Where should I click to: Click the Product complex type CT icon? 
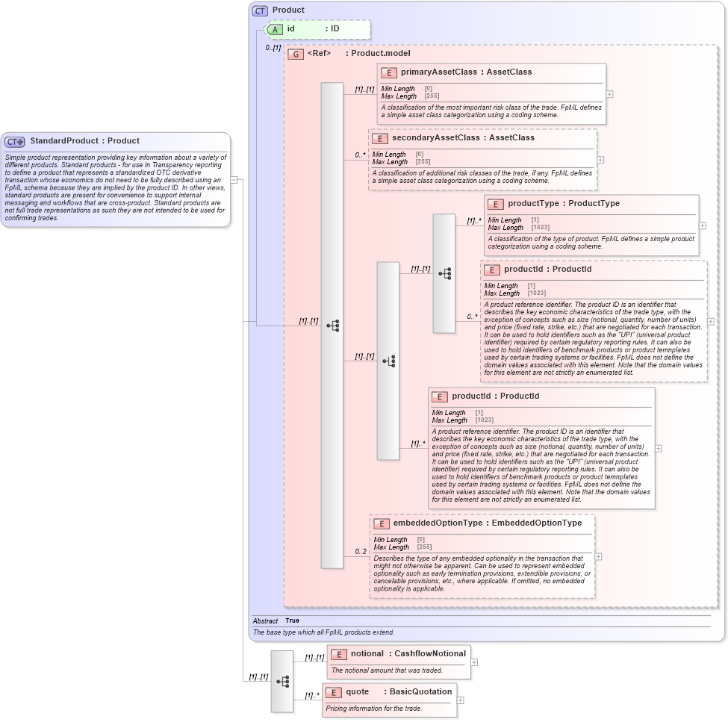coord(261,10)
